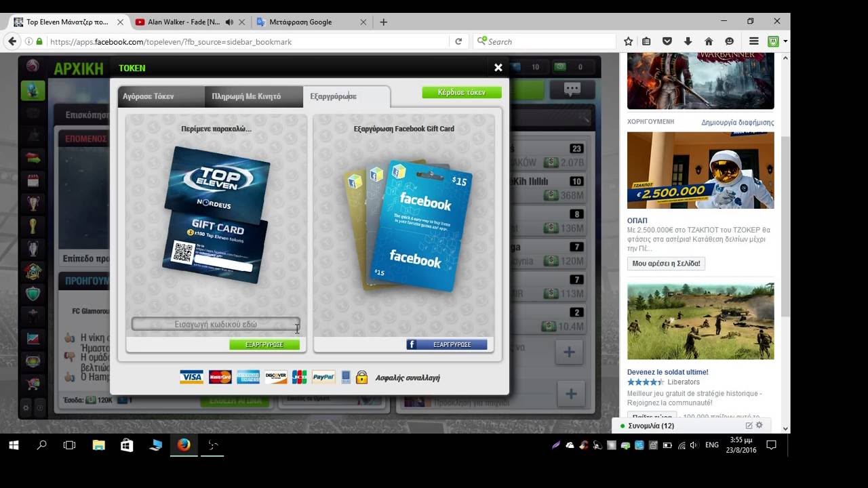Open a new browser tab
This screenshot has height=488, width=868.
(x=383, y=22)
